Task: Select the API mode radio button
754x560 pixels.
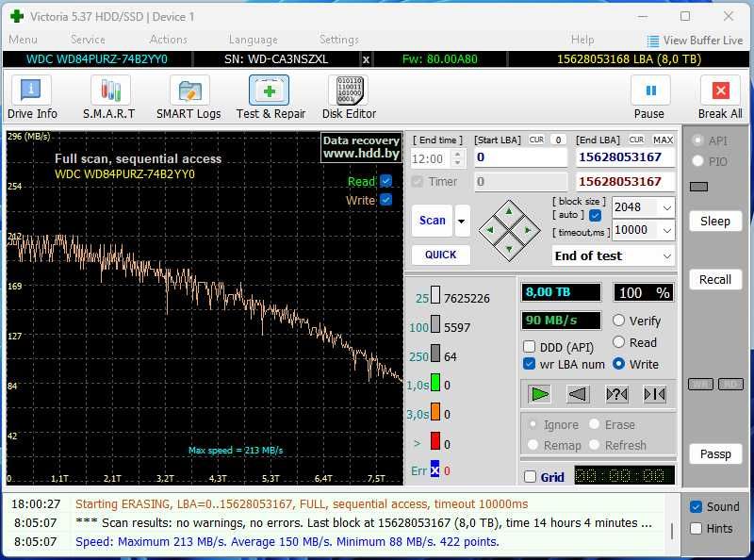Action: 697,140
